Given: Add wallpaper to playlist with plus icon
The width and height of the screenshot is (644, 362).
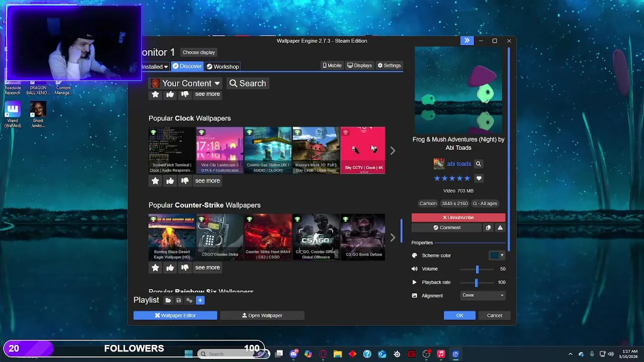Looking at the screenshot, I should (x=200, y=300).
